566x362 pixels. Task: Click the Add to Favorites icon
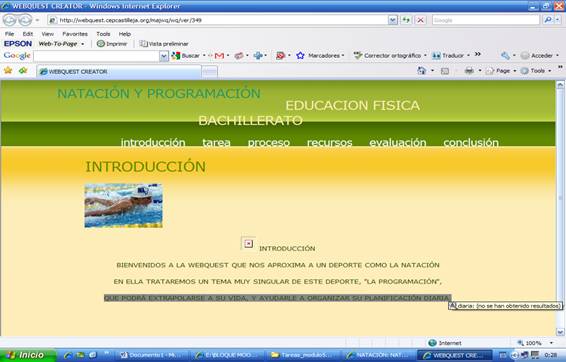(23, 70)
